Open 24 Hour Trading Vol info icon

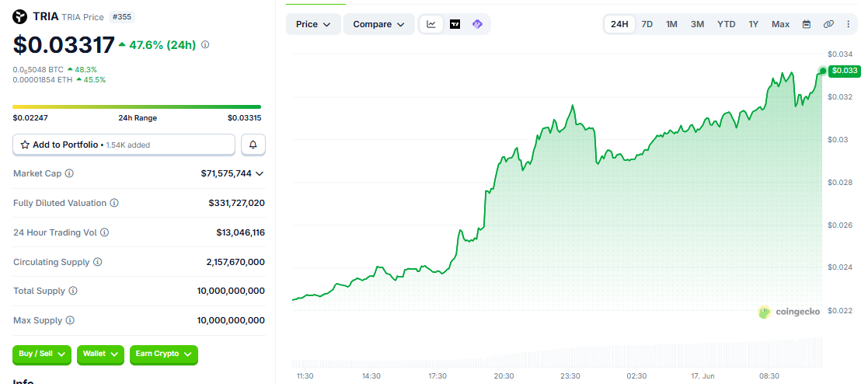pyautogui.click(x=105, y=232)
